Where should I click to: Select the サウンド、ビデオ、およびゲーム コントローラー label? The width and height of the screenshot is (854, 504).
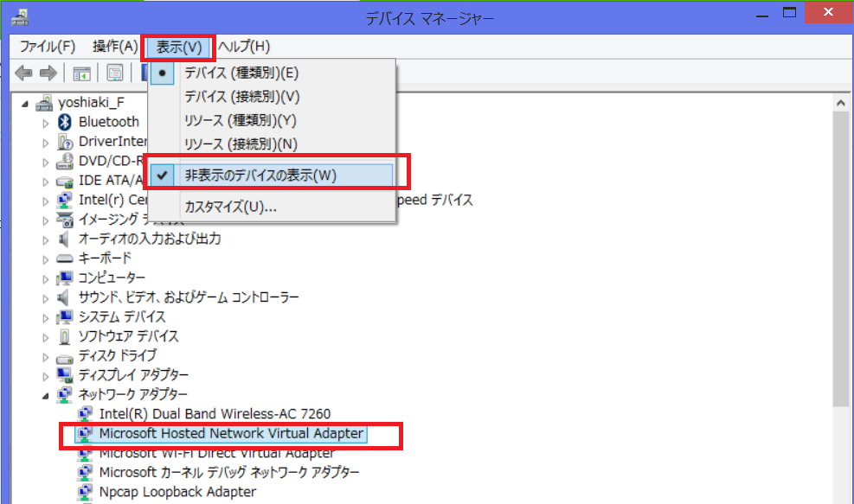pos(189,297)
